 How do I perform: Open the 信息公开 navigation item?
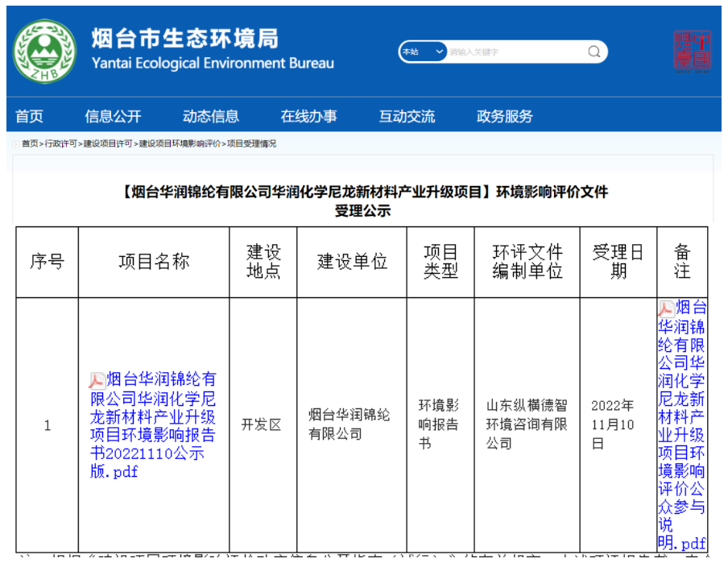point(113,116)
